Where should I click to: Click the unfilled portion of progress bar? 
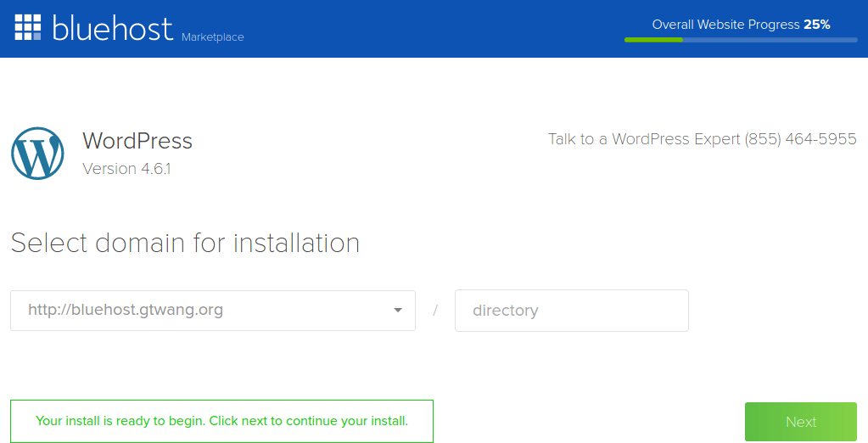tap(769, 40)
